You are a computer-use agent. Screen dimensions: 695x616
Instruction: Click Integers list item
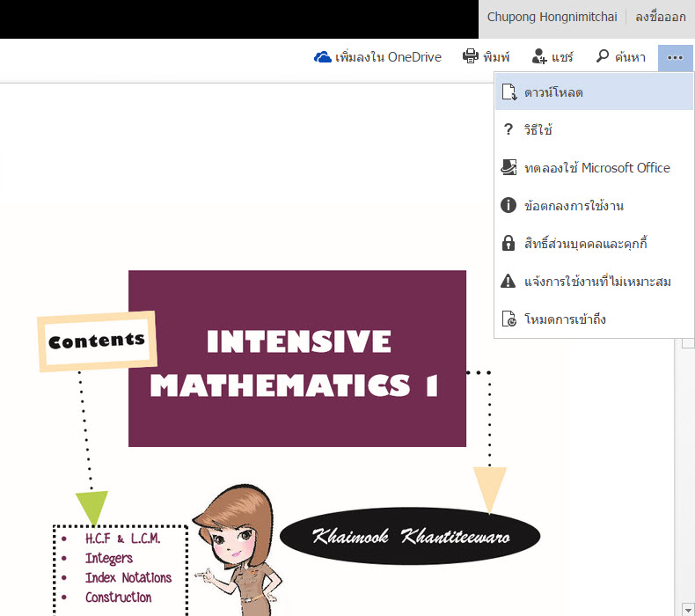tap(109, 558)
